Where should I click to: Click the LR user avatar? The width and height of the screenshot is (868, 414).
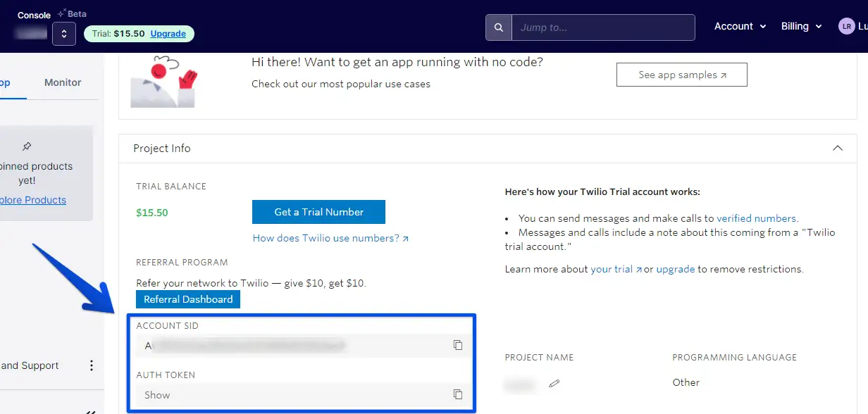point(847,26)
